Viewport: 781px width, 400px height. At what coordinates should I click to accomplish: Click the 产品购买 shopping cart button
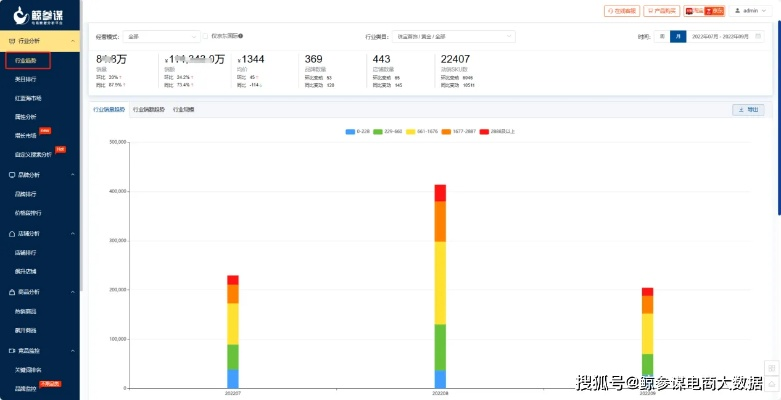click(x=661, y=11)
